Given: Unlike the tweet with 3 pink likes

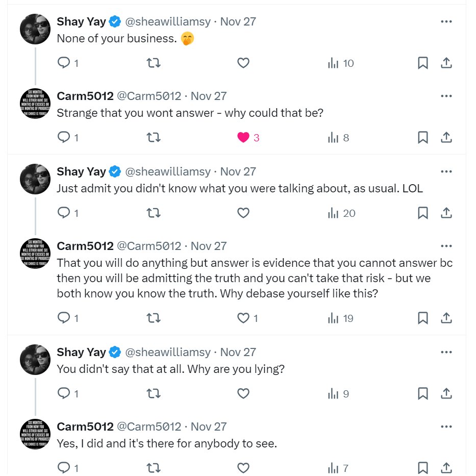Looking at the screenshot, I should coord(243,138).
